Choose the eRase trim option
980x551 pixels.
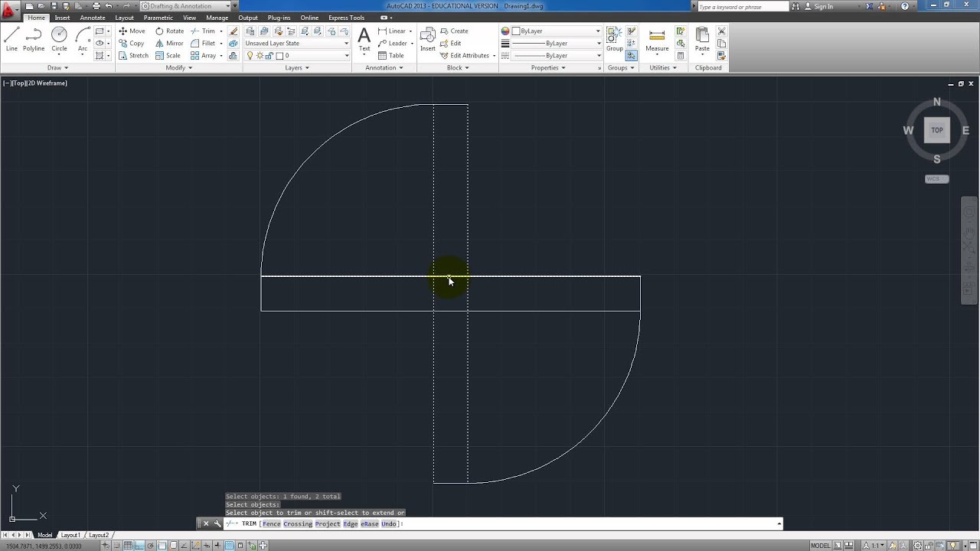pyautogui.click(x=370, y=524)
